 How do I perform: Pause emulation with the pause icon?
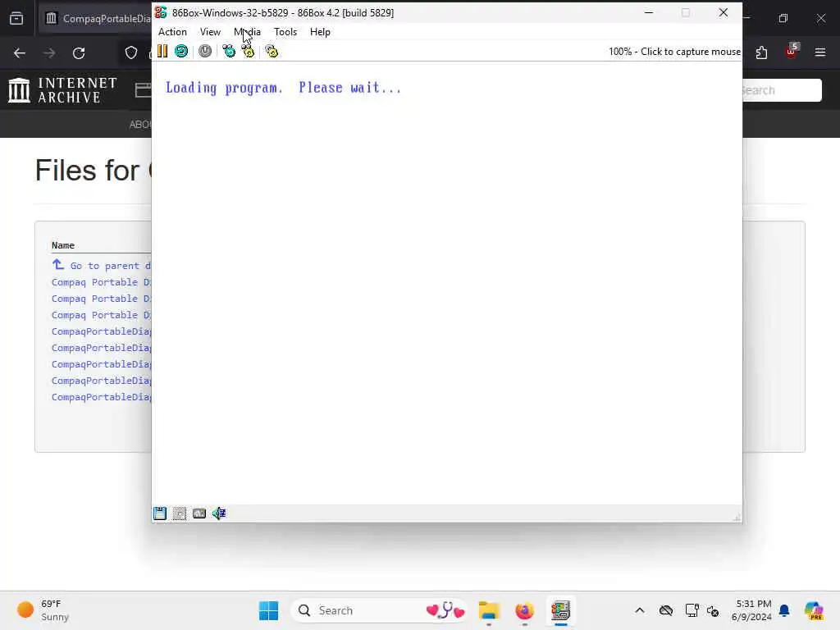pyautogui.click(x=162, y=51)
